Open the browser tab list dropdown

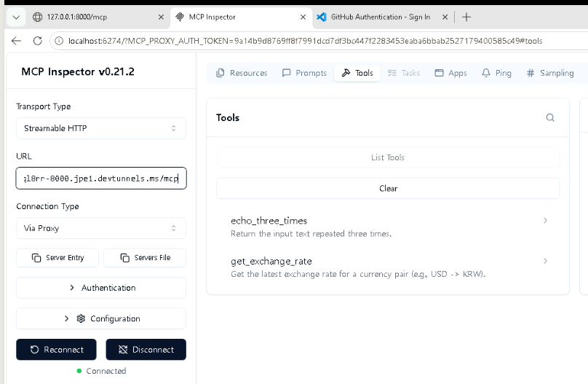coord(16,17)
